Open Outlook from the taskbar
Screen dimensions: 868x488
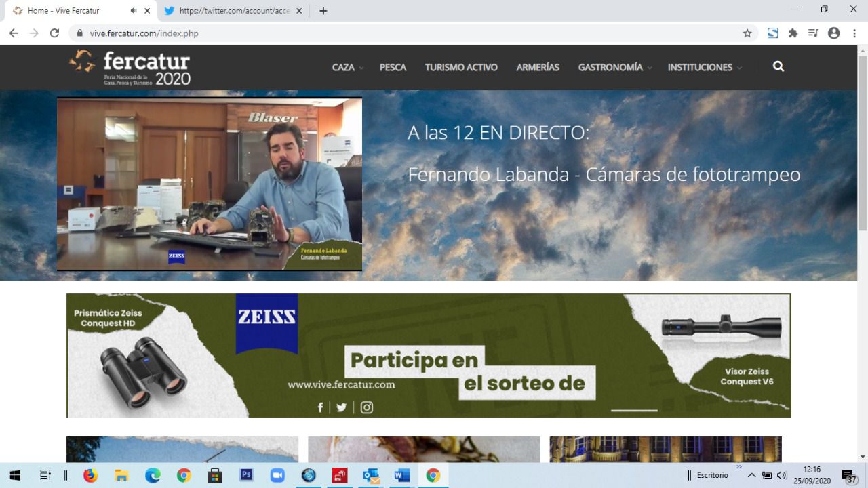[371, 475]
